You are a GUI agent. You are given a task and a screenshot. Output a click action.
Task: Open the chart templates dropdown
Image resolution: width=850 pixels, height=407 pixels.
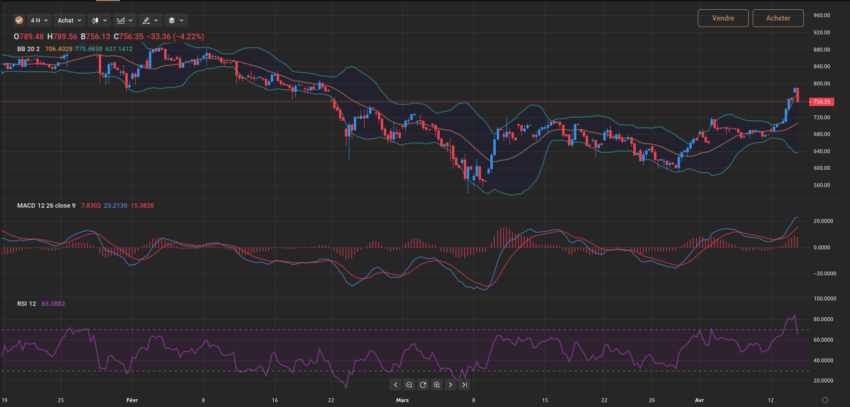(175, 20)
